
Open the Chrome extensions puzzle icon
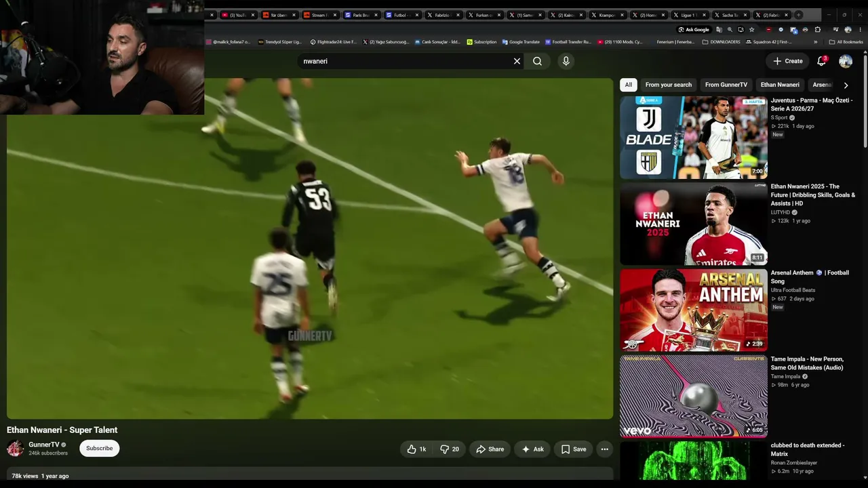coord(817,30)
